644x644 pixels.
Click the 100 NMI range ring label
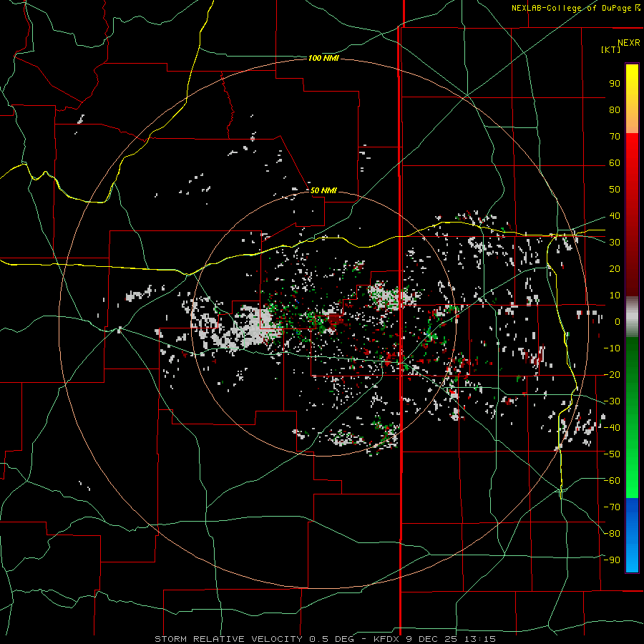(323, 59)
